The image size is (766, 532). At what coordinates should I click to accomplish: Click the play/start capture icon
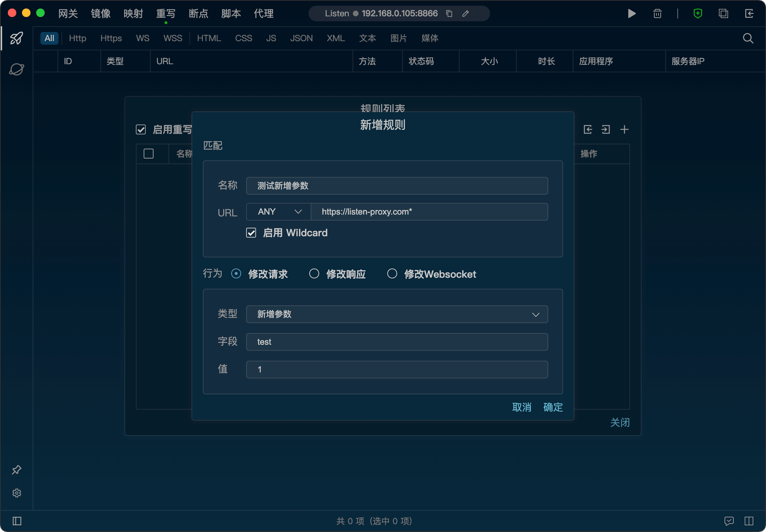click(632, 13)
